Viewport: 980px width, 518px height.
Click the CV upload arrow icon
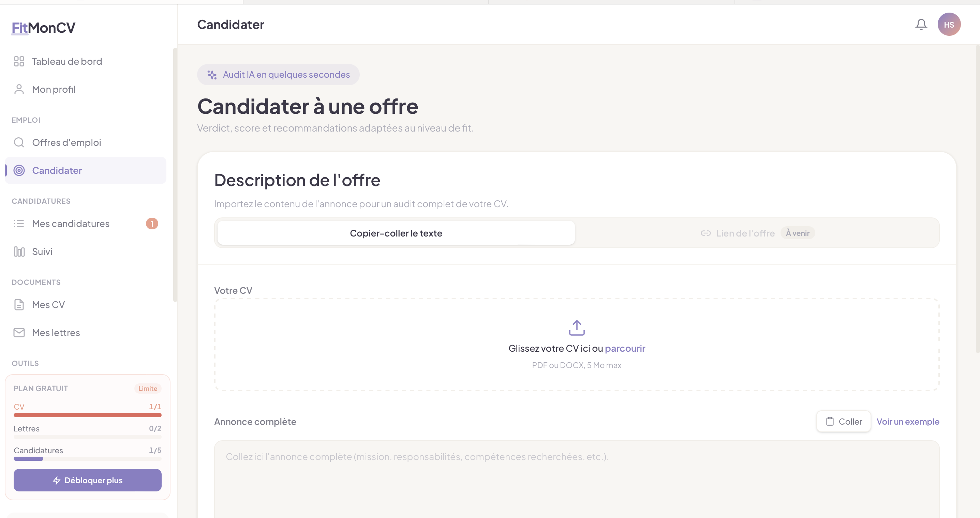pos(577,327)
